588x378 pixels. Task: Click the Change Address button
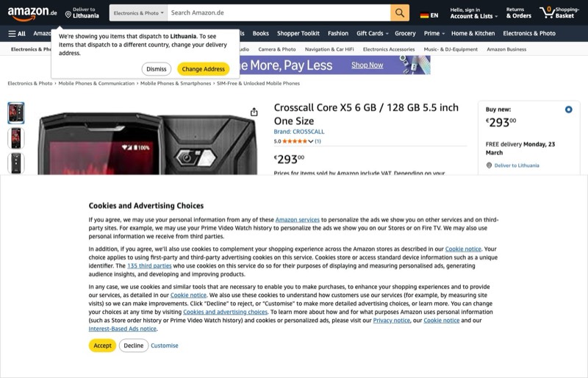(x=204, y=69)
